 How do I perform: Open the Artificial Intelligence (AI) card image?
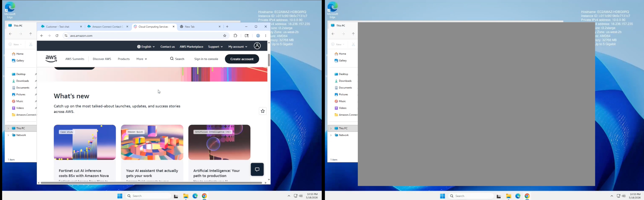click(x=219, y=142)
